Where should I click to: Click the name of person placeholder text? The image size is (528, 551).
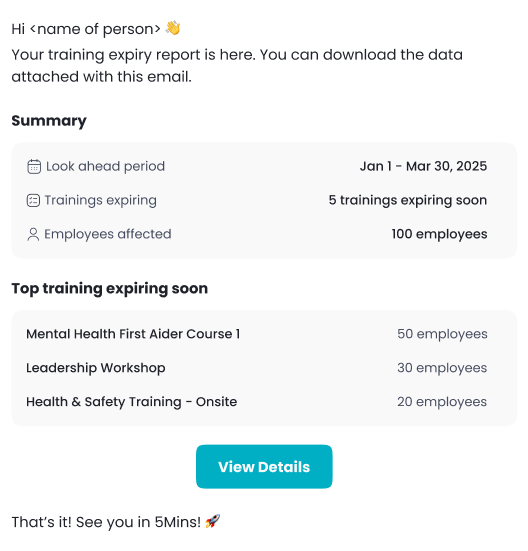[x=95, y=29]
